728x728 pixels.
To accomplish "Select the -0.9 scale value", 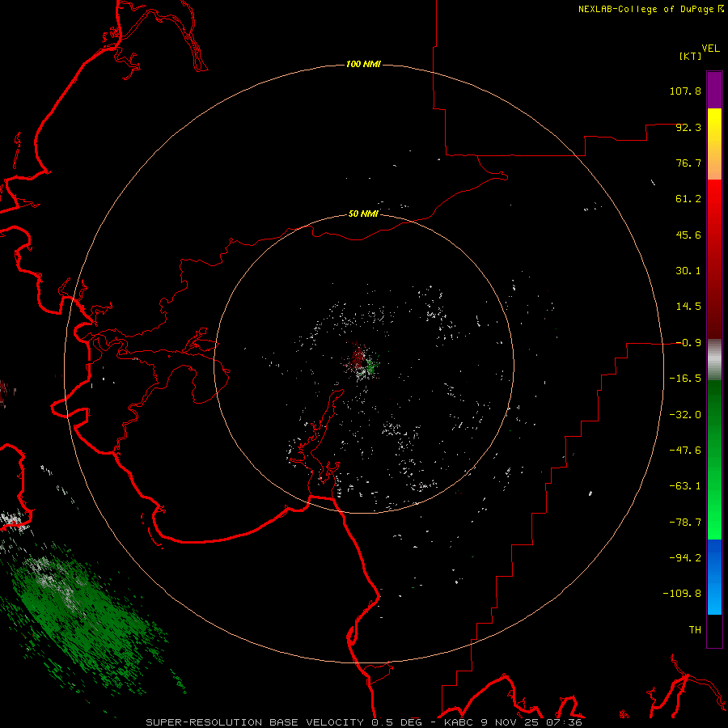I will click(688, 343).
